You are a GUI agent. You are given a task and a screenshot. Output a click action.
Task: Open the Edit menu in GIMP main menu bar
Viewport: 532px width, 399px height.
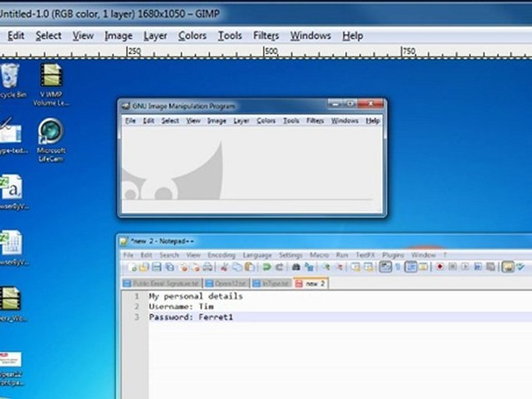(16, 35)
